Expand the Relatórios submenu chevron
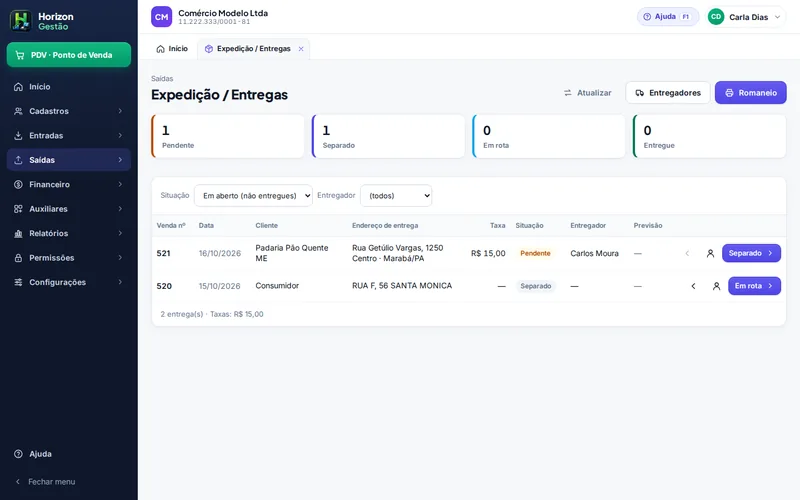The height and width of the screenshot is (500, 800). click(x=120, y=234)
